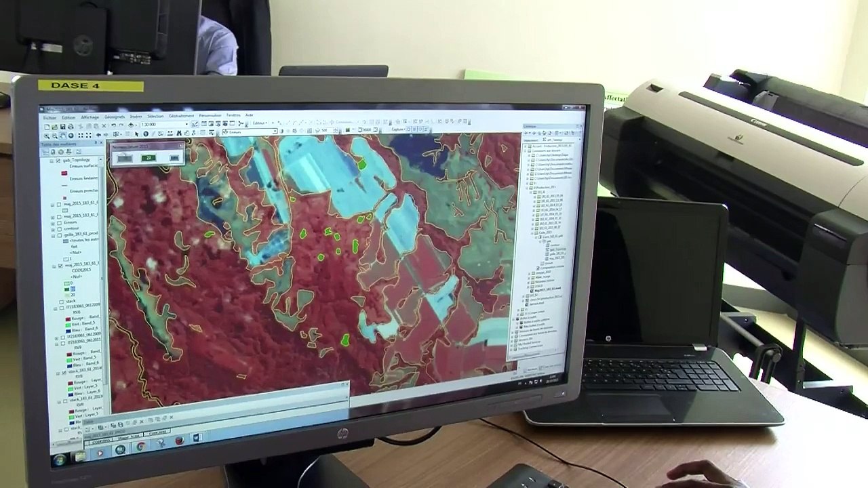Open the Add Data dropdown arrow
The image size is (868, 488).
tap(136, 125)
